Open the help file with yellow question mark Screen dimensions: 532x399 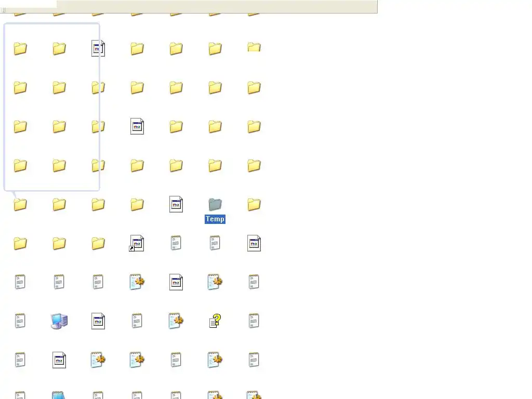pyautogui.click(x=215, y=321)
